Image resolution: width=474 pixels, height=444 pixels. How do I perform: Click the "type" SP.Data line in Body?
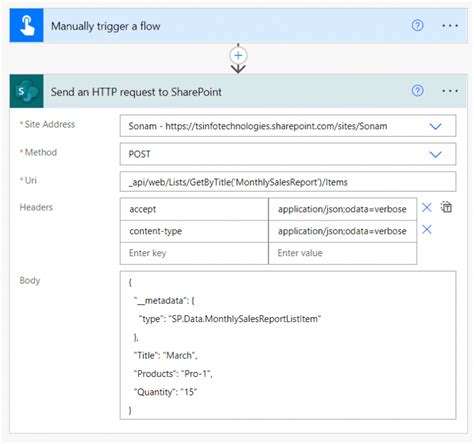(x=230, y=319)
